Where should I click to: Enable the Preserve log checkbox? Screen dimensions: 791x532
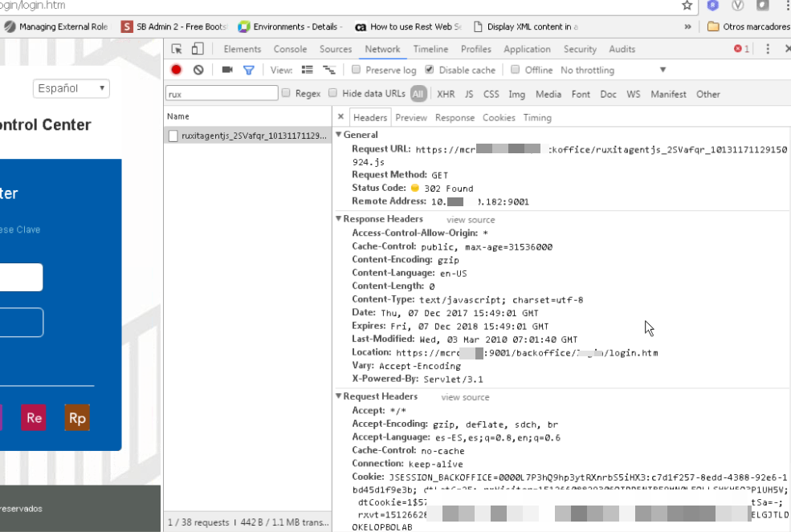pos(357,70)
